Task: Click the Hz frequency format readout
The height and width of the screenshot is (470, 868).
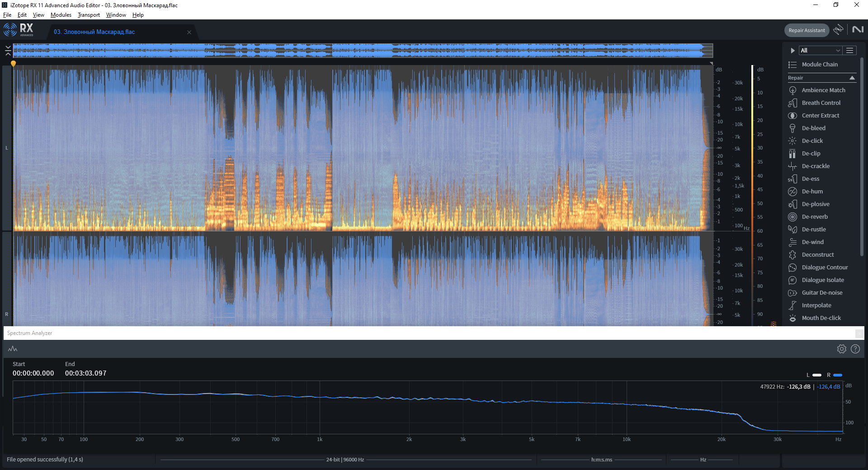Action: [703, 460]
